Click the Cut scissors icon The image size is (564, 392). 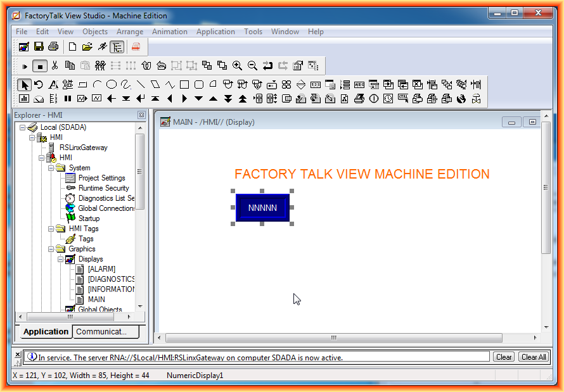tap(55, 65)
